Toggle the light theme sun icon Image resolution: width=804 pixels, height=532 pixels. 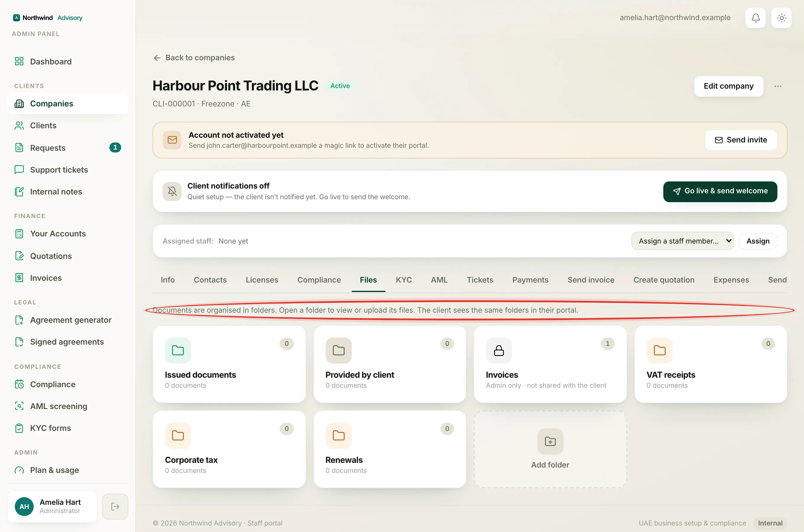[781, 18]
